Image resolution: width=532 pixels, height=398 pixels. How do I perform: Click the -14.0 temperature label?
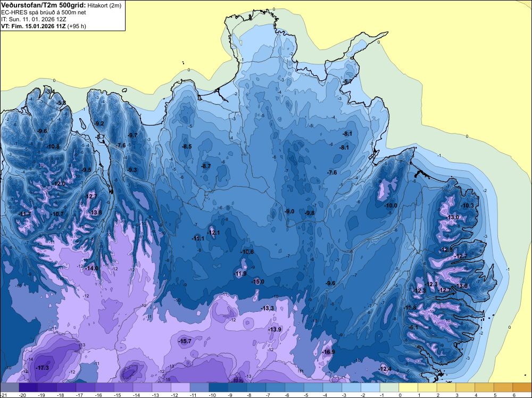pyautogui.click(x=92, y=268)
